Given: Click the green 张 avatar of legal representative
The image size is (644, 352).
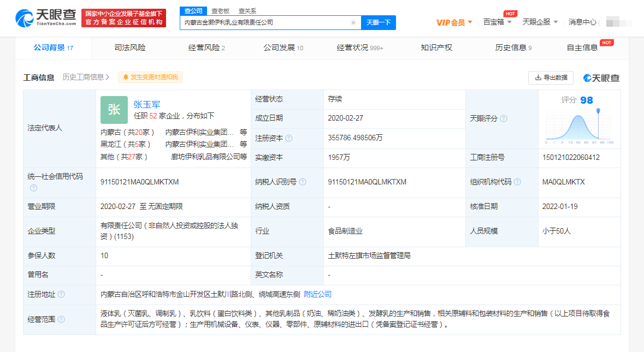Looking at the screenshot, I should coord(114,110).
